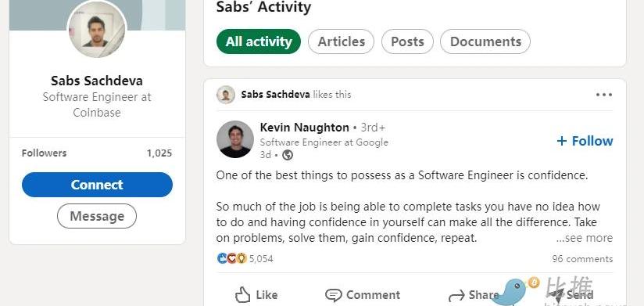Click the Message button

click(x=97, y=216)
